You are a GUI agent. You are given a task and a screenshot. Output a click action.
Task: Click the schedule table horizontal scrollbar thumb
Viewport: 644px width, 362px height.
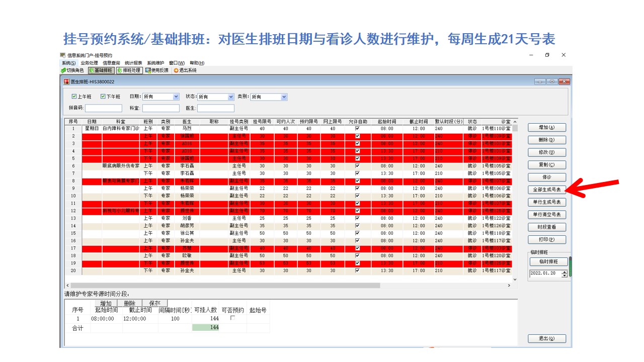[225, 286]
